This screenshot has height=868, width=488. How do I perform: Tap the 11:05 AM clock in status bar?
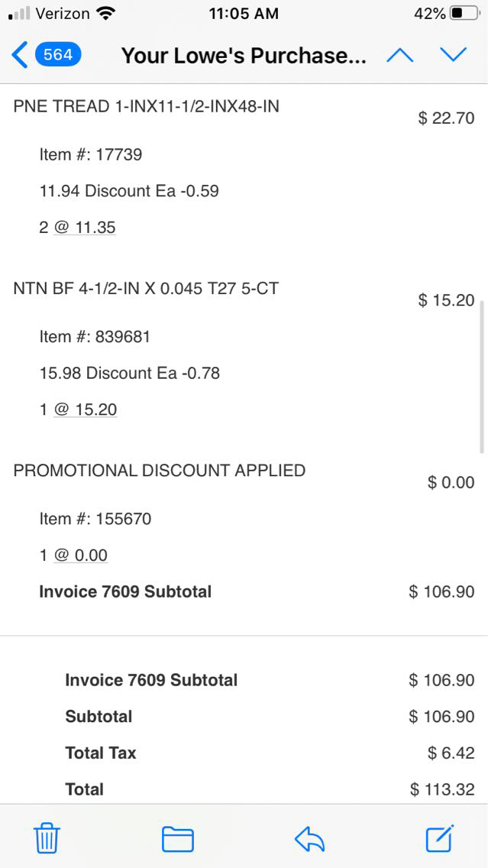pos(244,14)
